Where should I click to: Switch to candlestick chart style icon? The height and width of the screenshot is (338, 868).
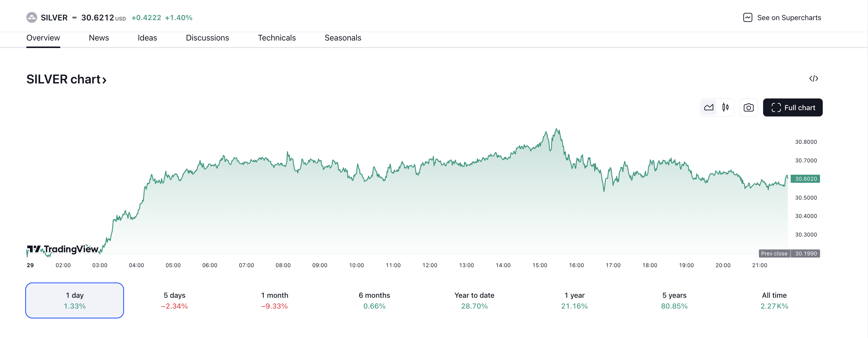click(x=725, y=107)
